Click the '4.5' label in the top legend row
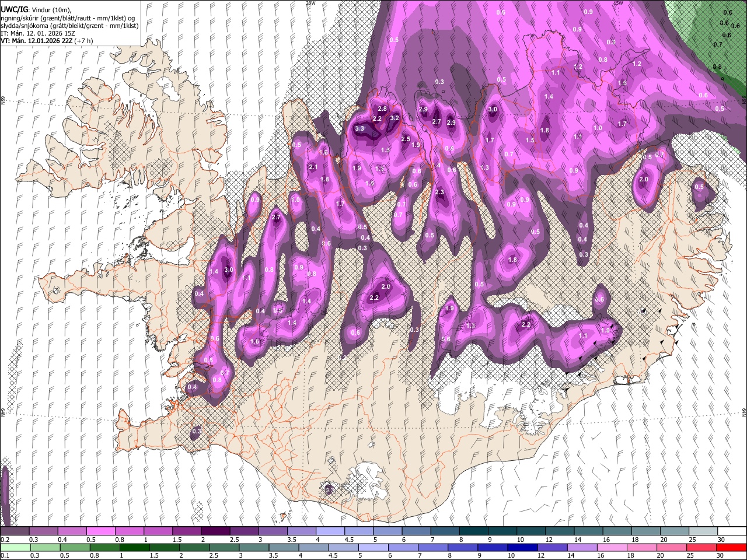Image resolution: width=747 pixels, height=560 pixels. click(x=349, y=540)
